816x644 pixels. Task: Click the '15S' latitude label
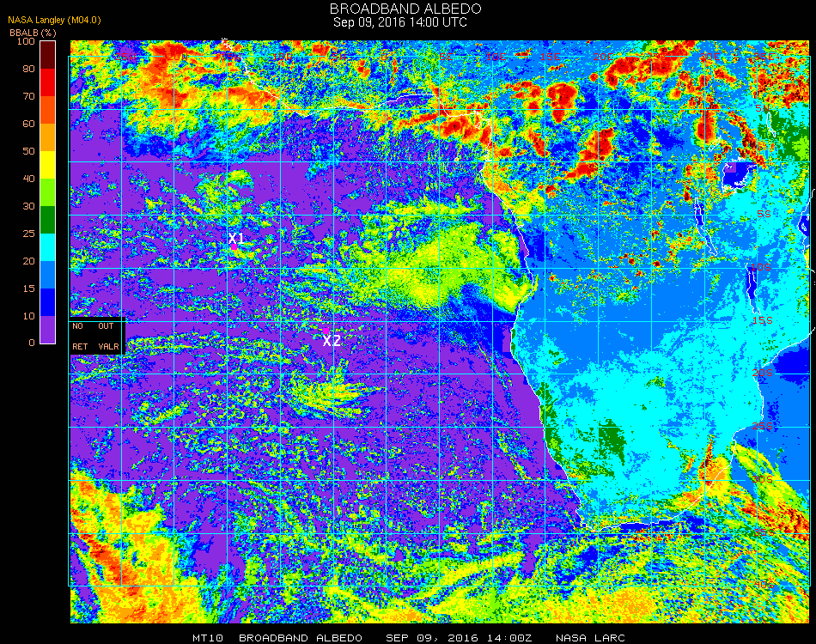click(x=763, y=320)
